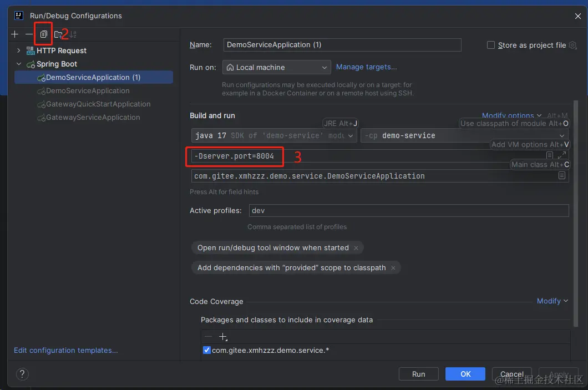
Task: Expand the VM options field
Action: 562,155
